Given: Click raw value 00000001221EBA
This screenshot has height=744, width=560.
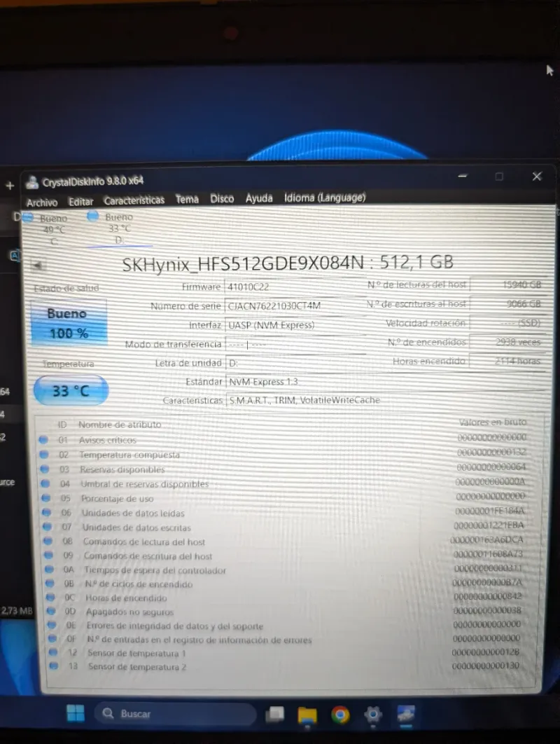Looking at the screenshot, I should 489,525.
